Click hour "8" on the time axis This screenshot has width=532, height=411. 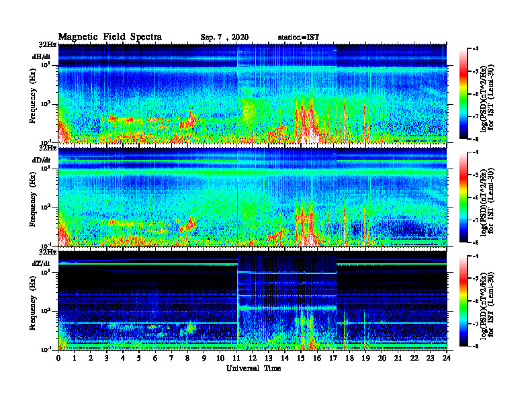pyautogui.click(x=187, y=358)
